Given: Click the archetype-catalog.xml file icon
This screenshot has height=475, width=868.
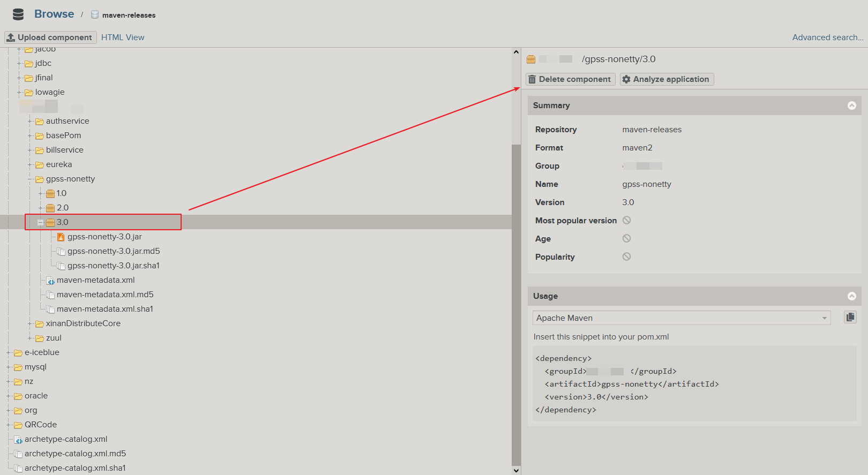Looking at the screenshot, I should coord(18,439).
